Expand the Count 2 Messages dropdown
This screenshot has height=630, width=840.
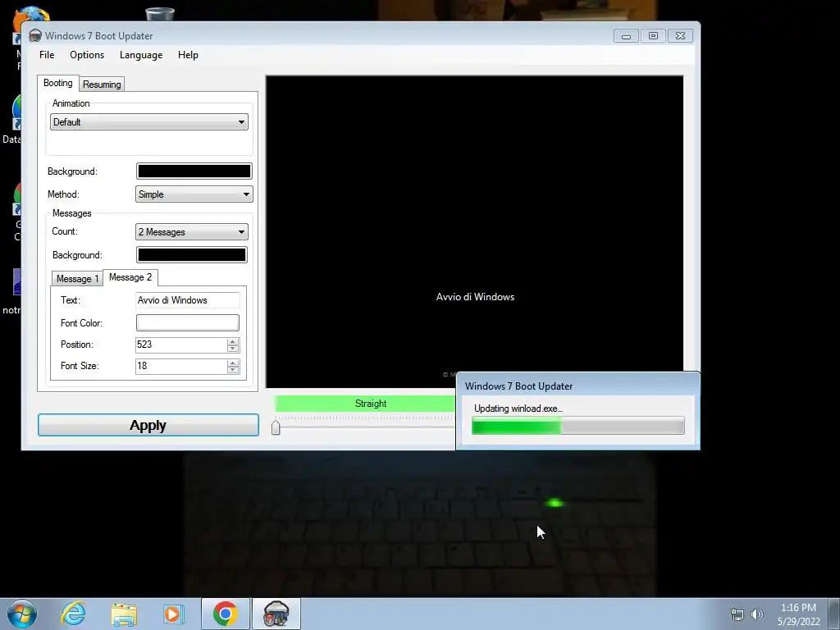192,232
